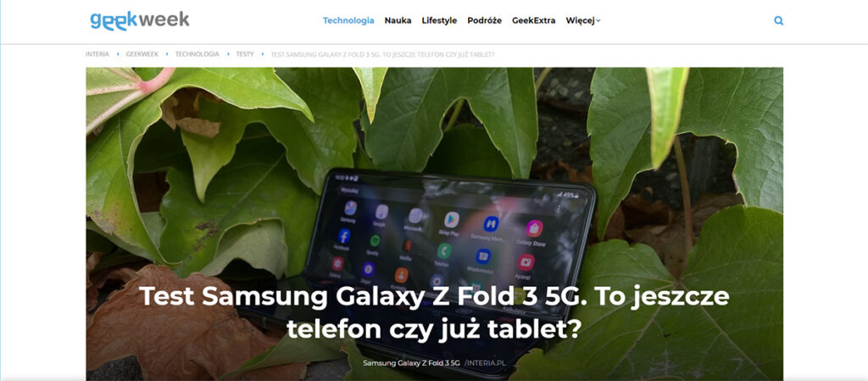Click the Samsung Galaxy Z Fold 3 5G caption
This screenshot has height=381, width=868.
click(x=411, y=363)
